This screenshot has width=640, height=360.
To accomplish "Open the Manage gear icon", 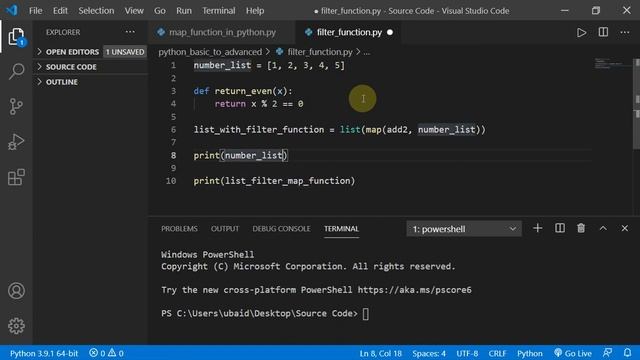I will coord(16,326).
